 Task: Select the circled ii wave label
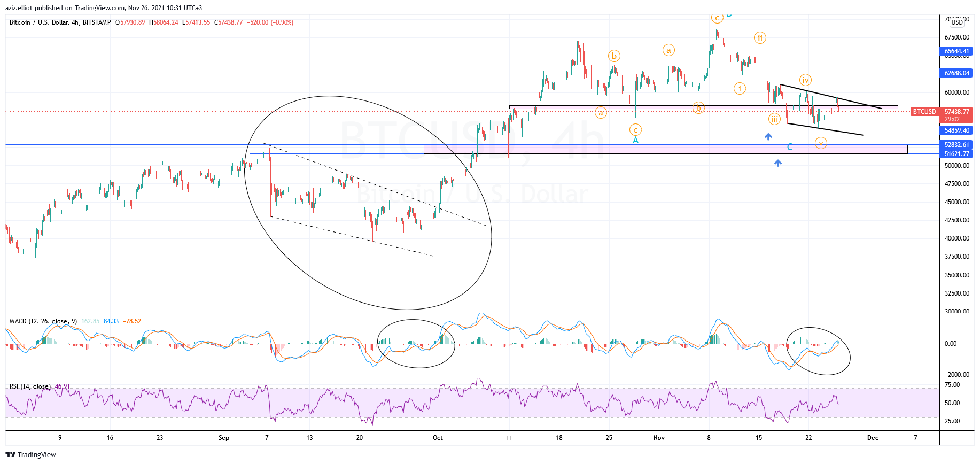760,37
